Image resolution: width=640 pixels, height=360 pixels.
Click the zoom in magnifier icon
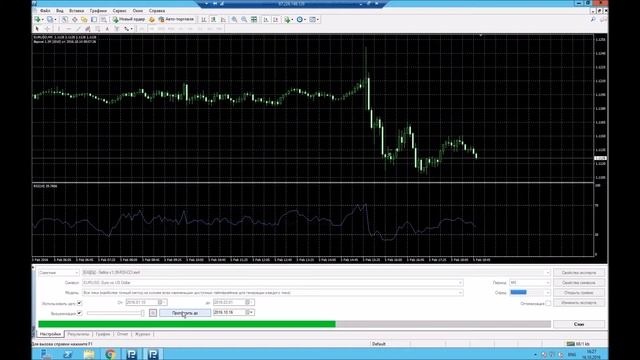(234, 19)
